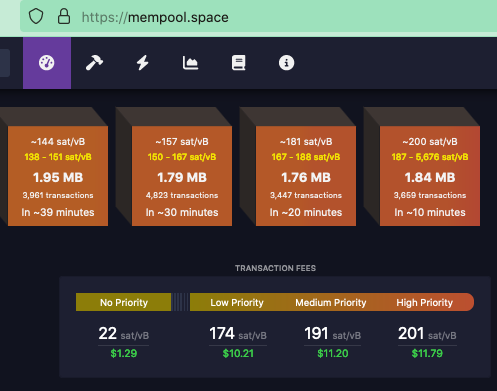Click the 150 - 167 sat/vB range
Image resolution: width=497 pixels, height=391 pixels.
point(182,157)
